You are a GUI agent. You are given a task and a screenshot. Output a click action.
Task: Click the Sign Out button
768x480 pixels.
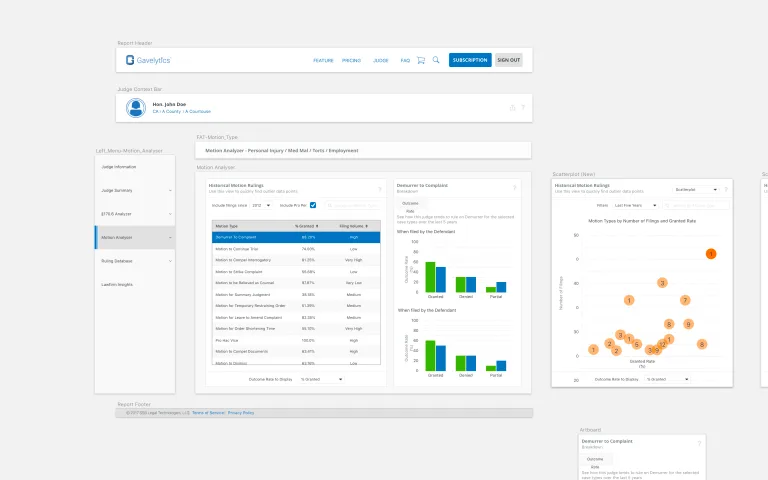point(508,60)
